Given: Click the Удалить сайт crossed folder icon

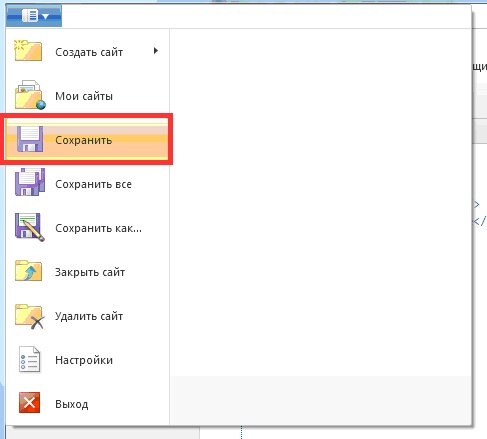Looking at the screenshot, I should point(29,316).
